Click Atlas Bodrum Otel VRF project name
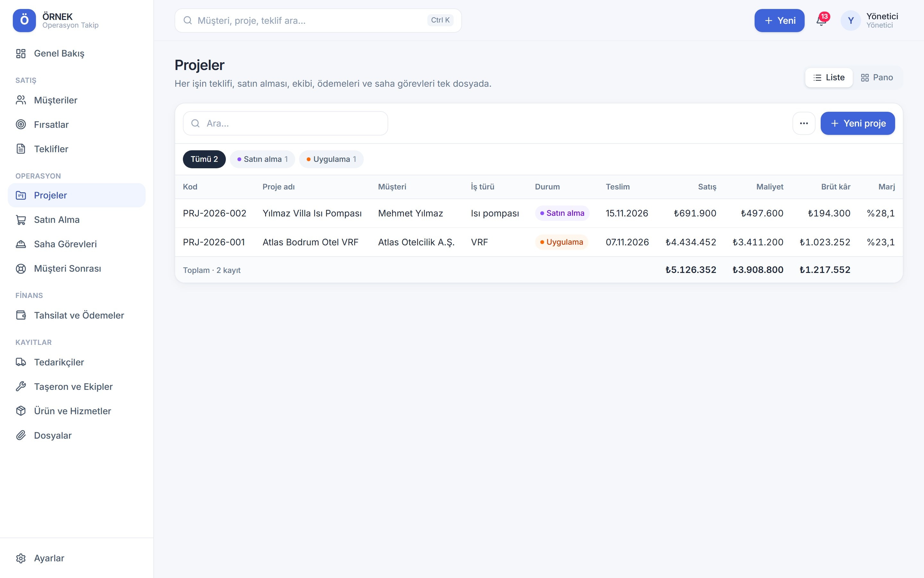Image resolution: width=924 pixels, height=578 pixels. pyautogui.click(x=311, y=242)
